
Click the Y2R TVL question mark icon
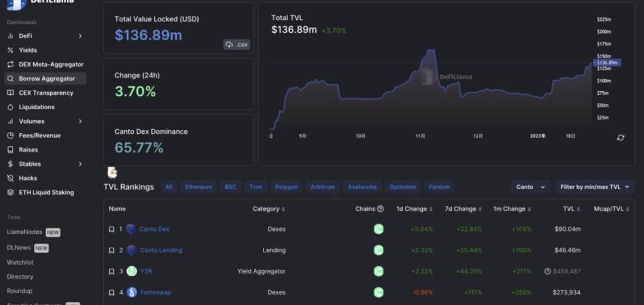[x=547, y=272]
